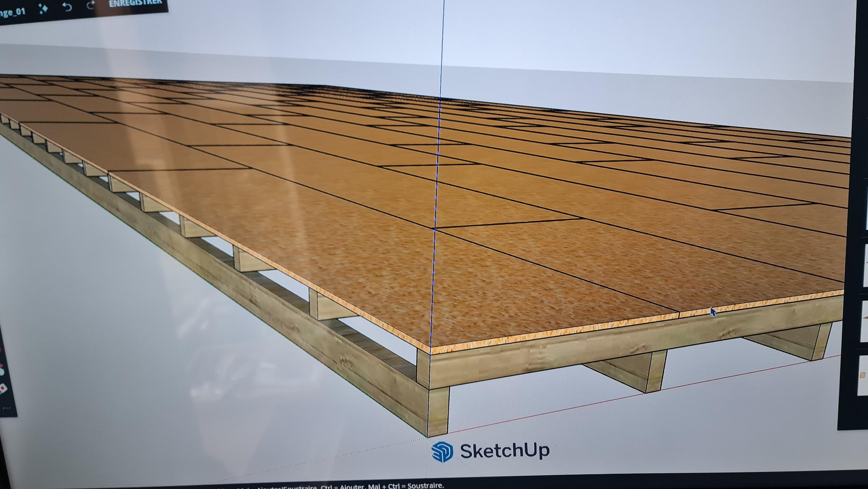The image size is (868, 489).
Task: Click the Redo arrow icon
Action: [90, 6]
